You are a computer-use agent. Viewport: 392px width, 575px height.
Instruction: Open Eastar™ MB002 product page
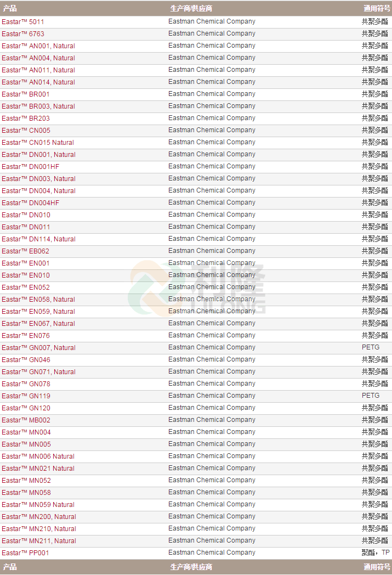[x=26, y=420]
